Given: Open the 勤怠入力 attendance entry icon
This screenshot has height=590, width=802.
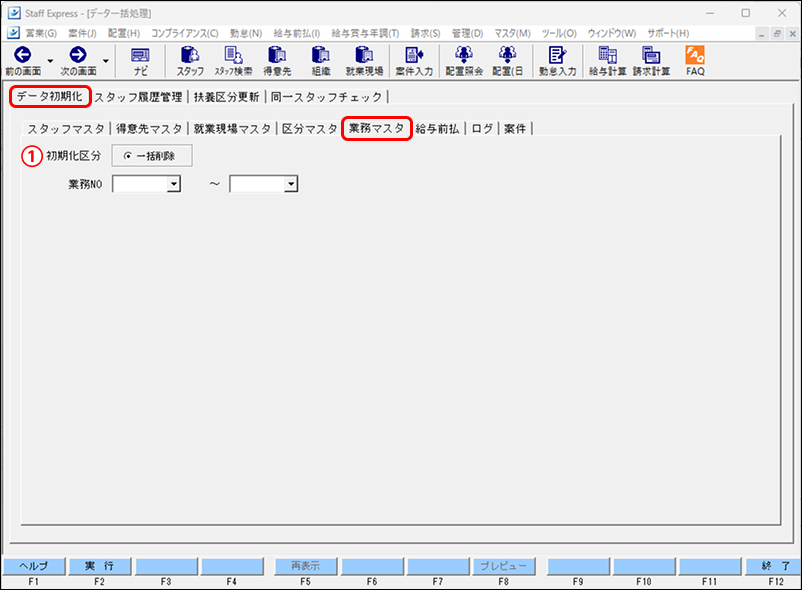Looking at the screenshot, I should (556, 60).
